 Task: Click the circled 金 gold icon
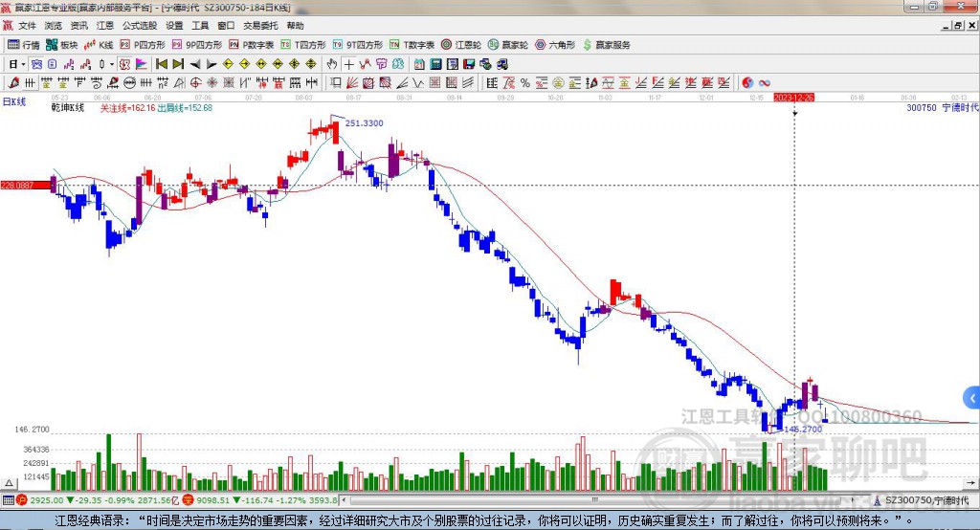pyautogui.click(x=558, y=82)
